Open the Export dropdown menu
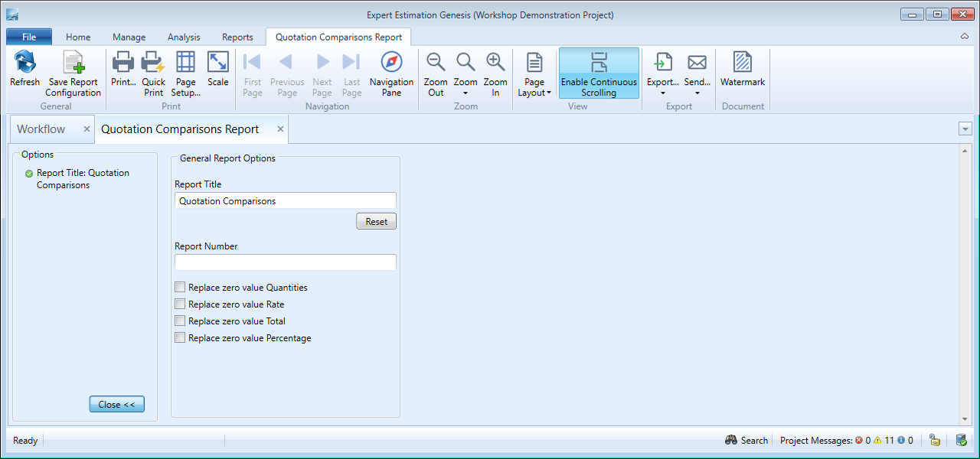This screenshot has height=459, width=980. tap(663, 73)
